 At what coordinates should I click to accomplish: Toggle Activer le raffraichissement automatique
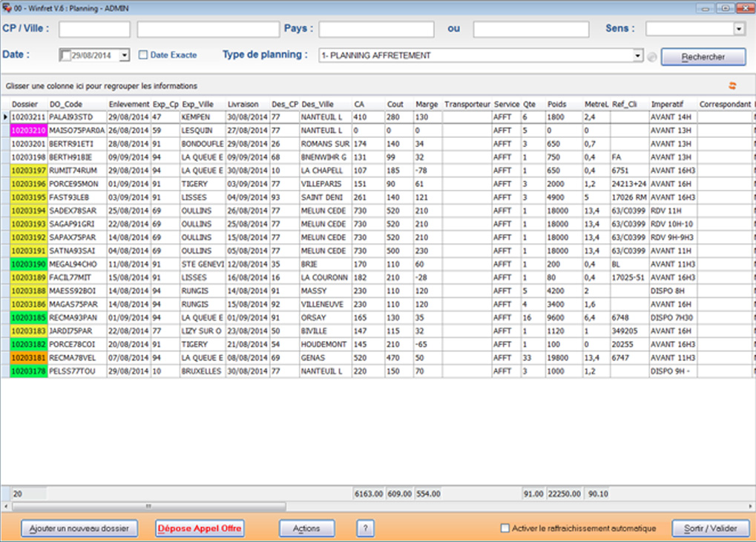[504, 528]
